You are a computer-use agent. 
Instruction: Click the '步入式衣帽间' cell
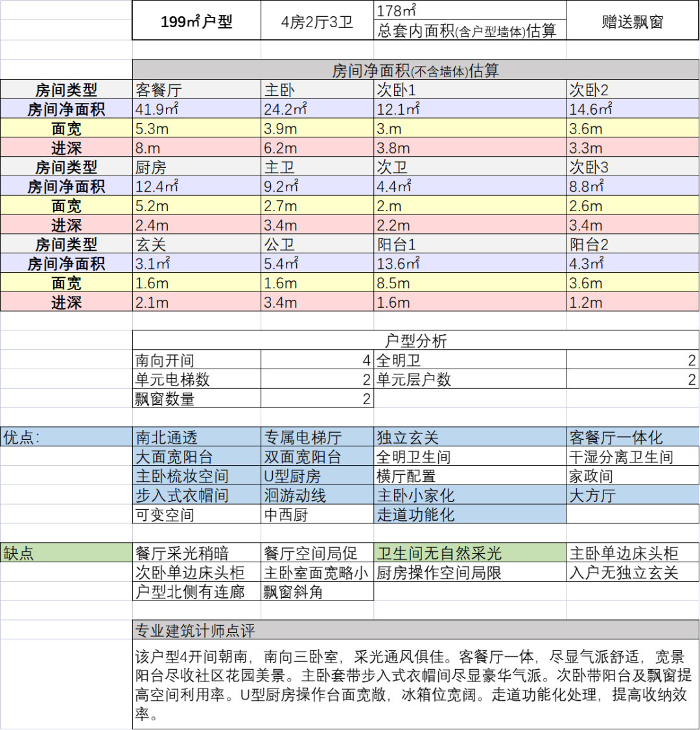tap(196, 495)
